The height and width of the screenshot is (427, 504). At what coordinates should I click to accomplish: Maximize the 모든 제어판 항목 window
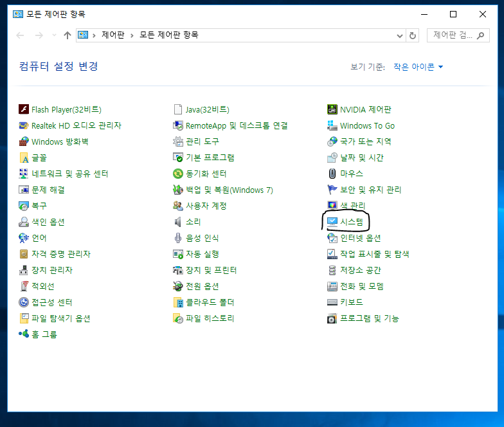453,14
